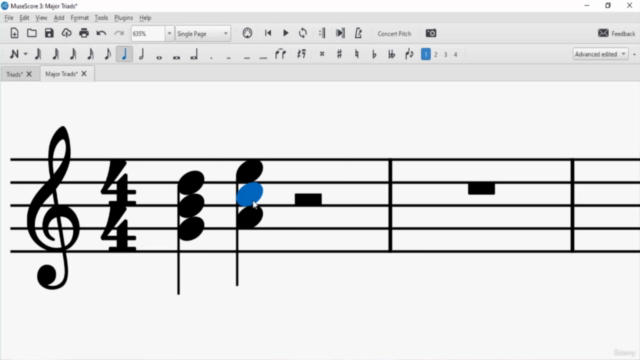Open the Format menu

pyautogui.click(x=80, y=18)
